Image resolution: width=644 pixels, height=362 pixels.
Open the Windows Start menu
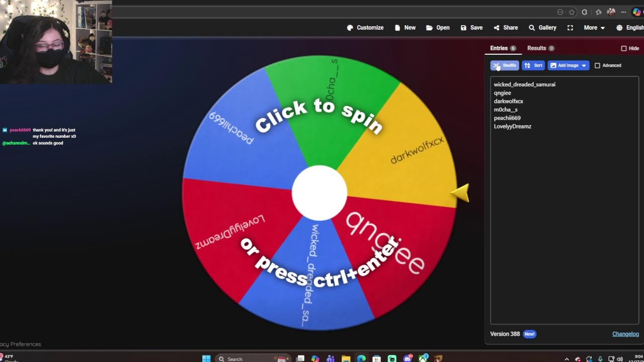pos(206,358)
